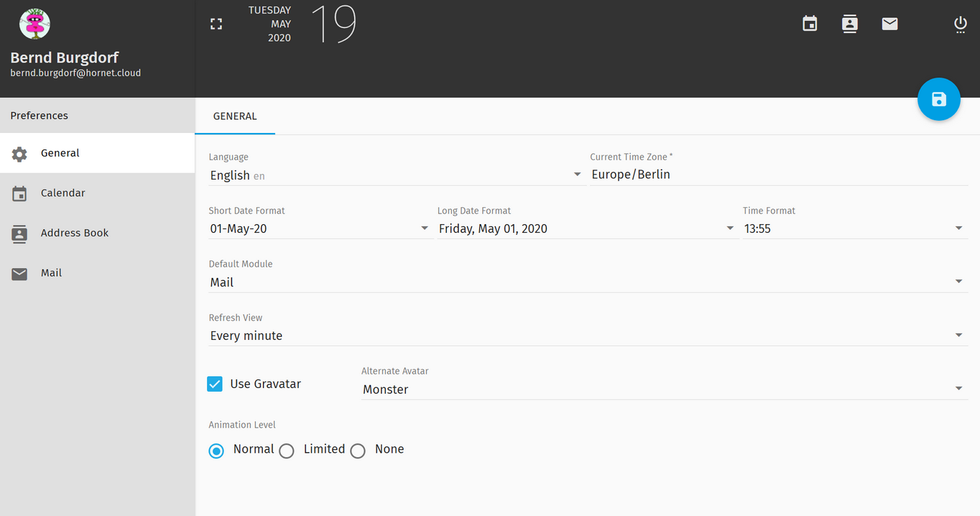The width and height of the screenshot is (980, 516).
Task: Click the blue save floppy disk button
Action: pos(938,99)
